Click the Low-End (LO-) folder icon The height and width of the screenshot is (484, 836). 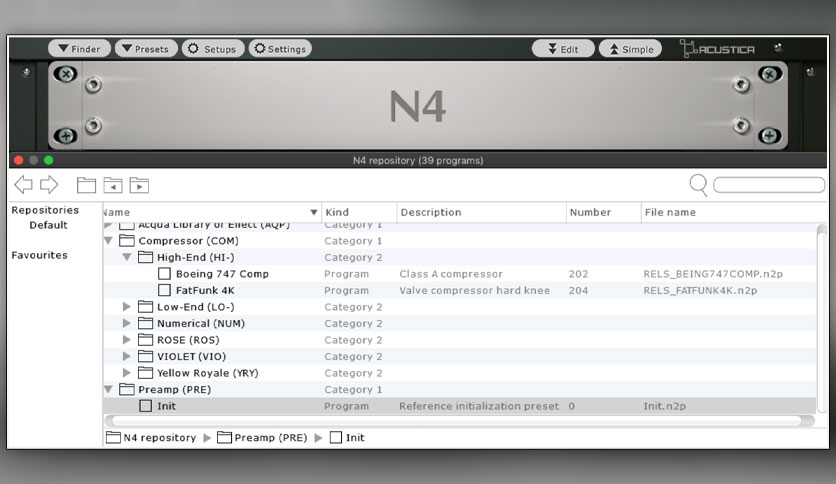pyautogui.click(x=145, y=306)
